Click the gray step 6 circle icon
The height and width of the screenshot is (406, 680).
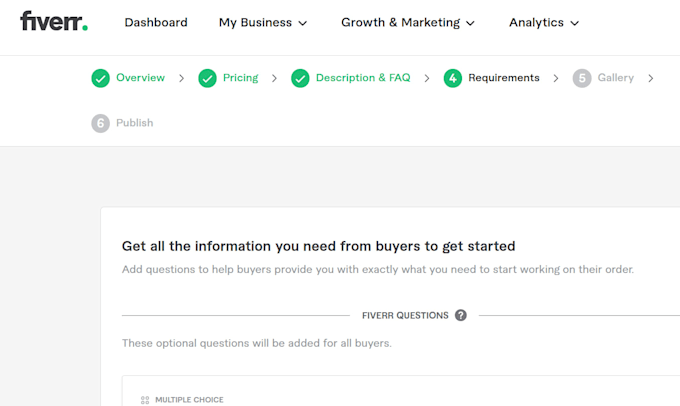tap(100, 123)
